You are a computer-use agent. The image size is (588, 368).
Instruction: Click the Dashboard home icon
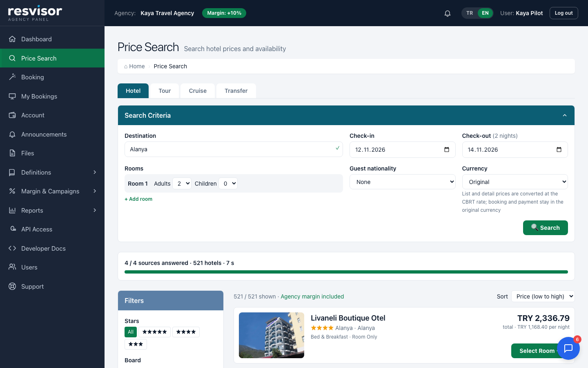[12, 39]
